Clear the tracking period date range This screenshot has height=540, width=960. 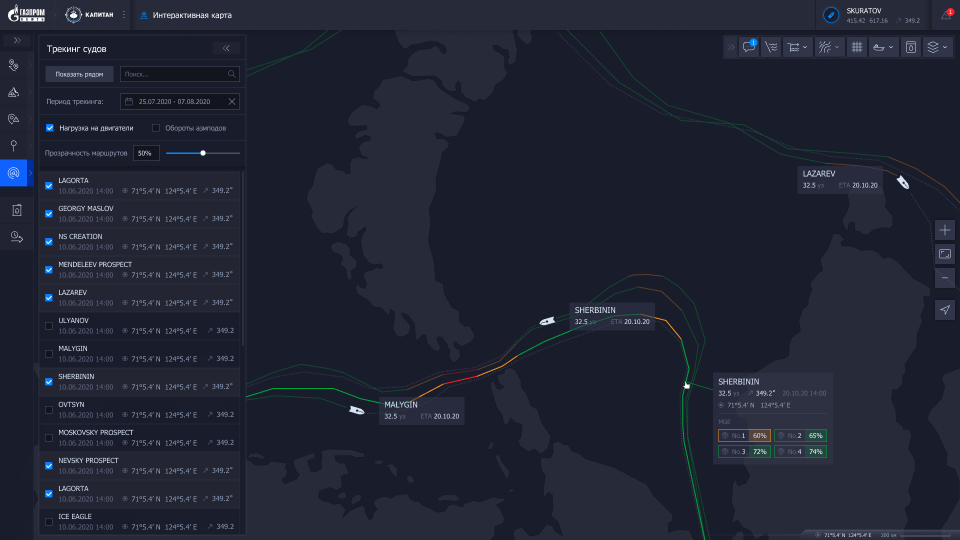(232, 101)
